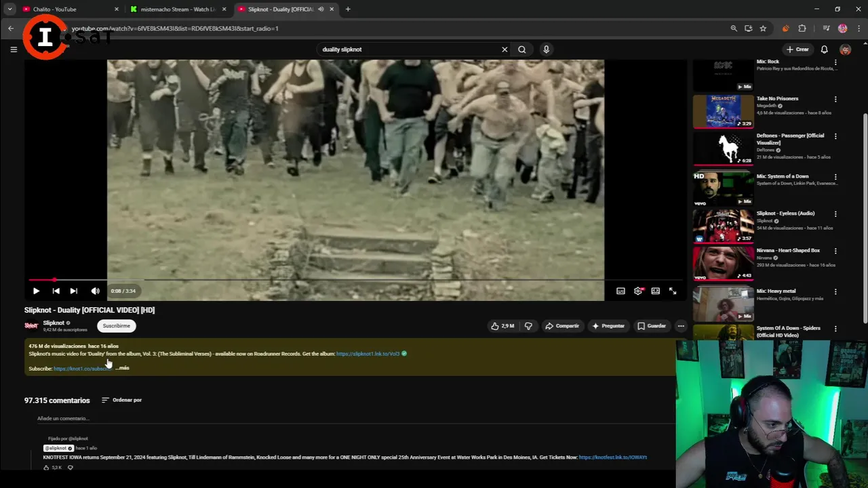Viewport: 868px width, 488px height.
Task: Open the zoom magnifier in the address bar
Action: [x=734, y=28]
